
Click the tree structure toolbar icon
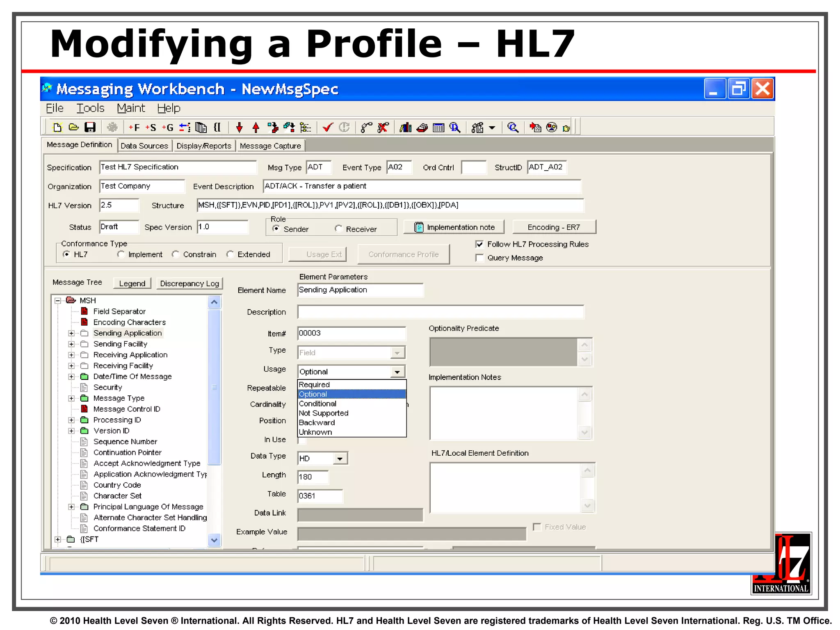(305, 128)
